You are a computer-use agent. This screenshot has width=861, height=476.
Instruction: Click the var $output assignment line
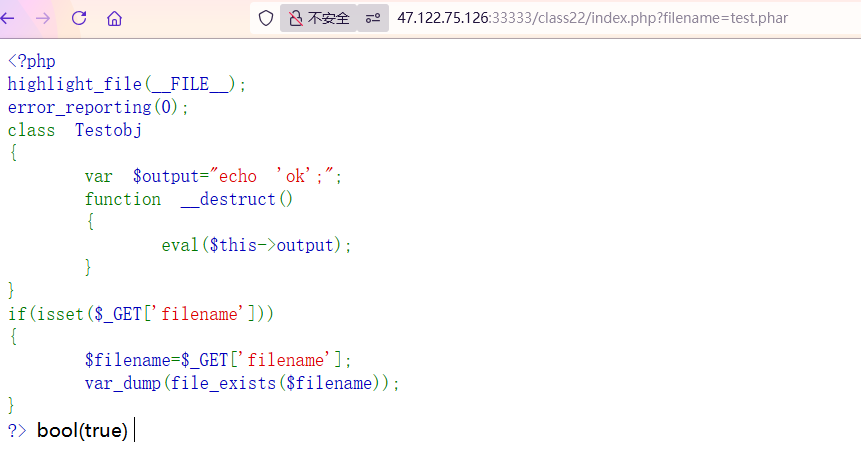213,176
